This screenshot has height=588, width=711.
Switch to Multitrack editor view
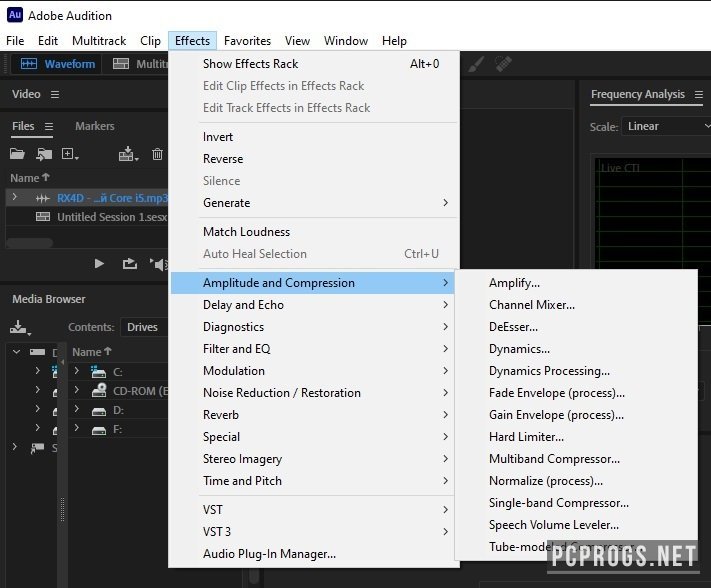coord(139,64)
